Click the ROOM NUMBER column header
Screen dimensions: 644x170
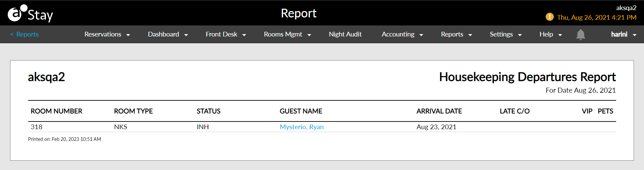point(56,111)
